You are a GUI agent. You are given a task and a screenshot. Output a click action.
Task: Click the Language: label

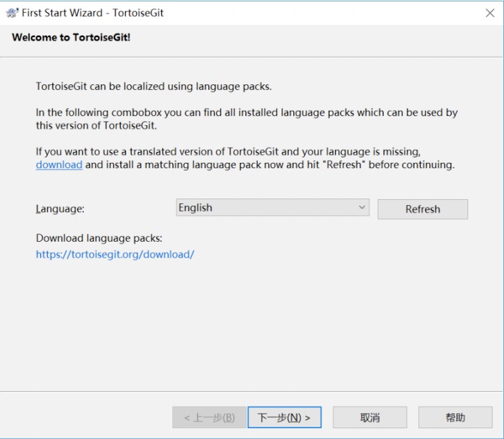pos(60,209)
